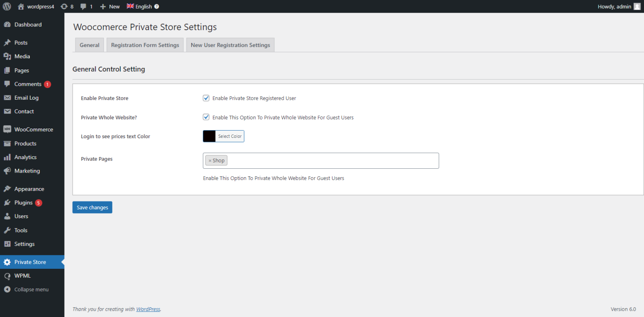This screenshot has height=317, width=644.
Task: Disable Private Whole Website for guest users
Action: [x=206, y=117]
